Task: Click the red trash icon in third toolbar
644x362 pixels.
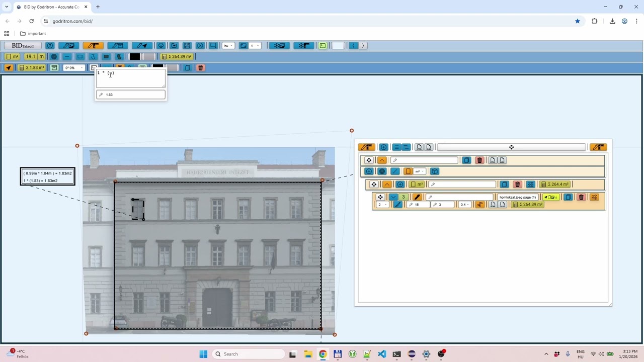Action: pos(200,68)
